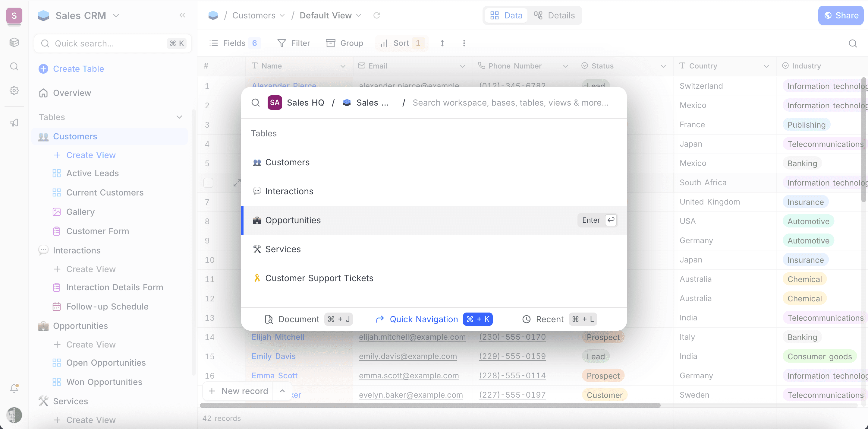The image size is (868, 429).
Task: Click the table search magnifier icon
Action: point(853,43)
